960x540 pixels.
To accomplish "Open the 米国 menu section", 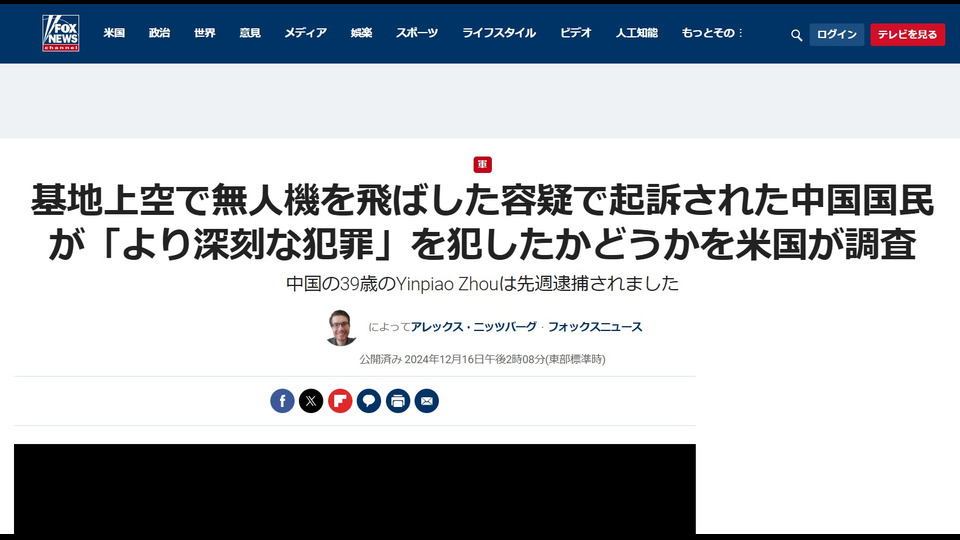I will click(114, 33).
